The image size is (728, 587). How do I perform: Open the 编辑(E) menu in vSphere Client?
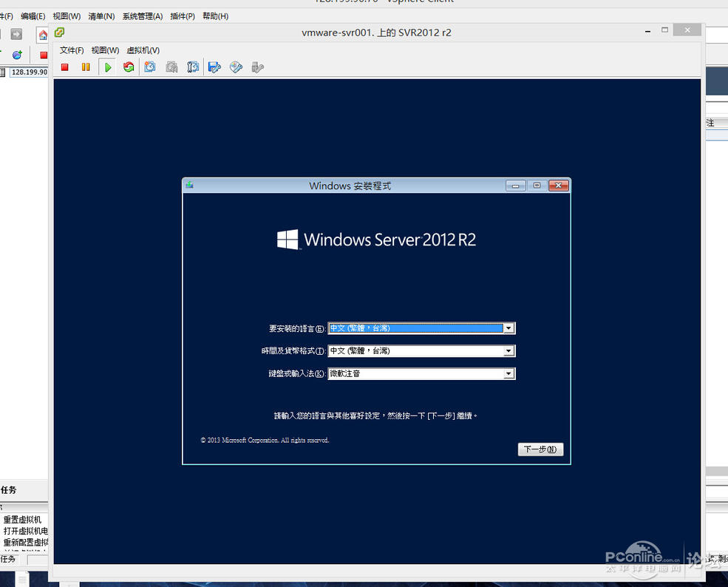coord(33,16)
